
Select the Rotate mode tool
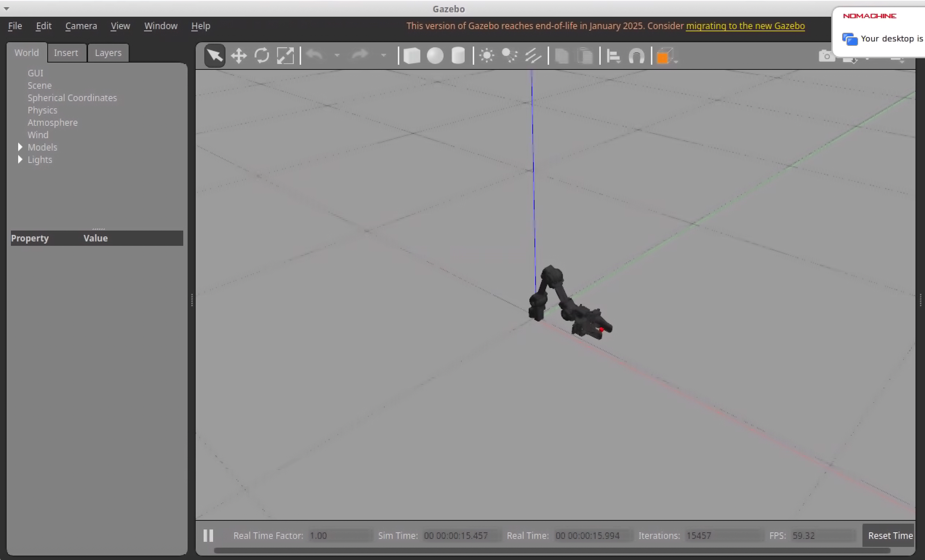pyautogui.click(x=262, y=56)
